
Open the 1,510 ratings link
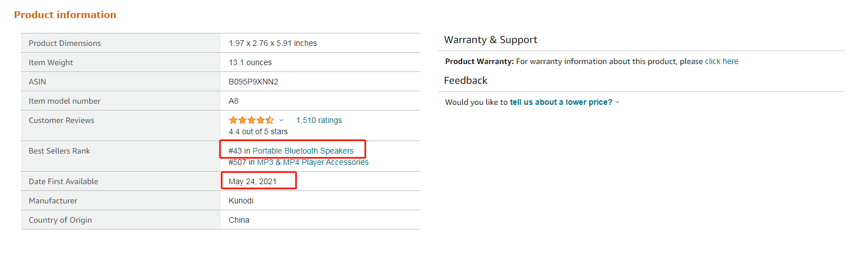click(x=318, y=120)
